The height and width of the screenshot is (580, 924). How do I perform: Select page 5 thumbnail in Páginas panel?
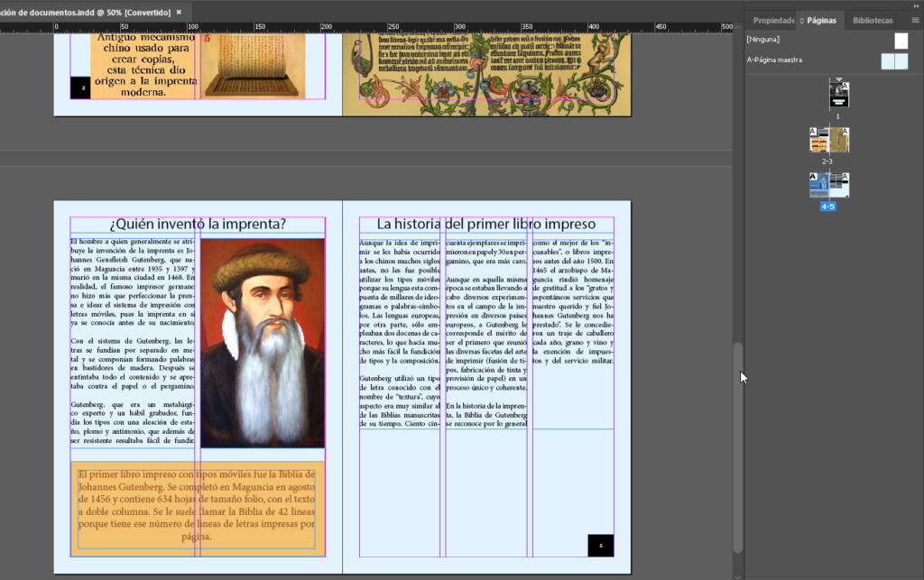pos(839,185)
